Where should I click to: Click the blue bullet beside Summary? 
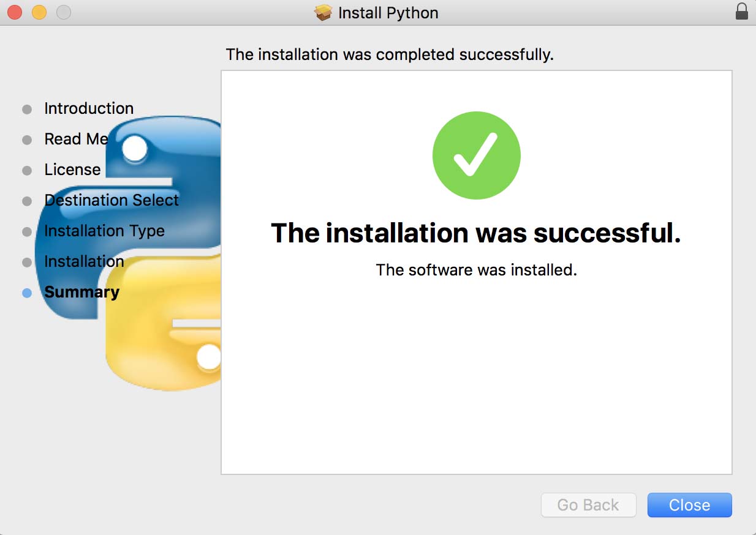click(27, 293)
